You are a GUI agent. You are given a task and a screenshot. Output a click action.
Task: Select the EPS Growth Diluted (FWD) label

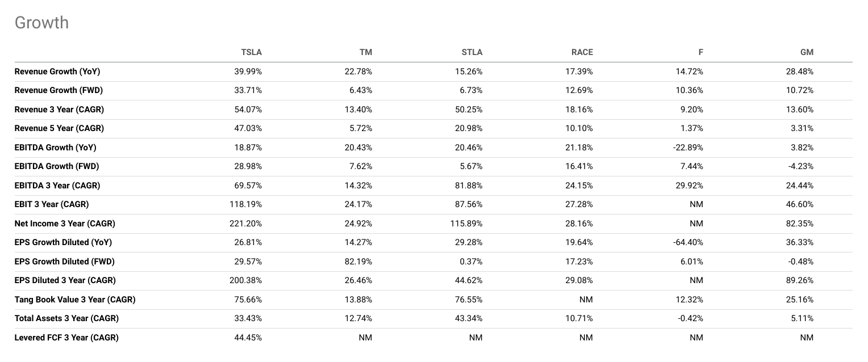(64, 262)
